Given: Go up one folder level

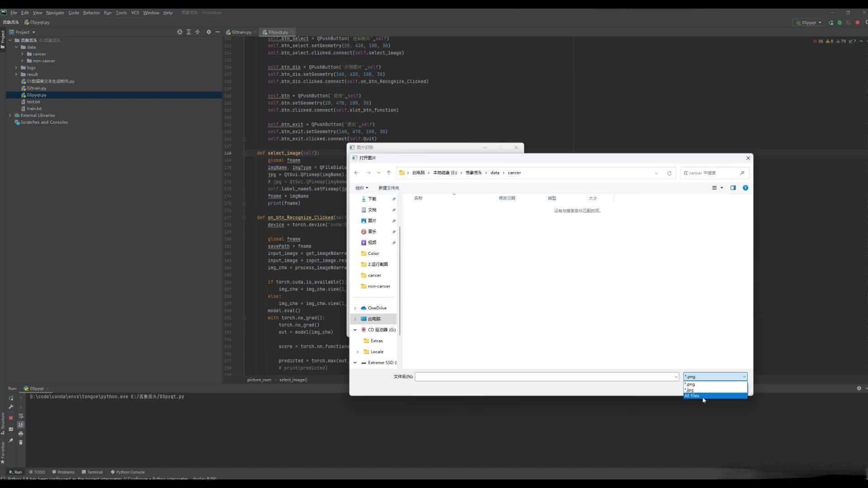Looking at the screenshot, I should click(x=388, y=173).
